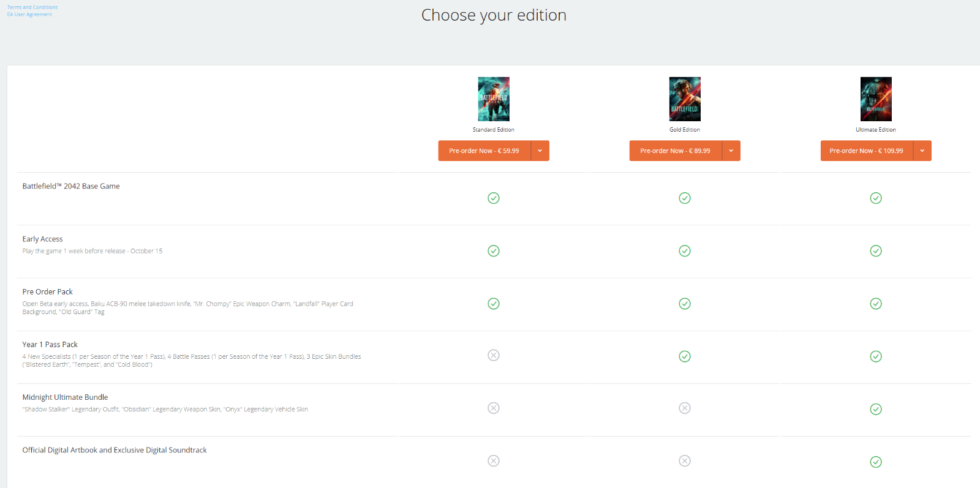980x488 pixels.
Task: Click Ultimate Edition Midnight Ultimate Bundle checkmark
Action: coord(876,409)
